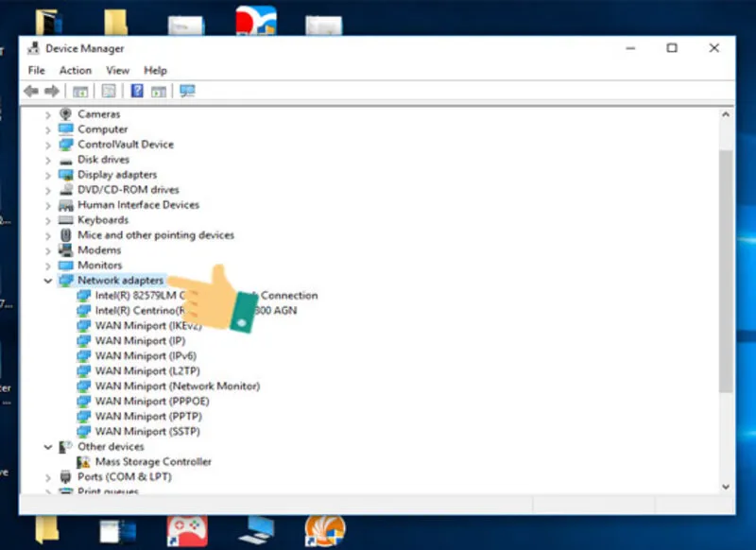
Task: Select Mice and other pointing devices
Action: 156,235
